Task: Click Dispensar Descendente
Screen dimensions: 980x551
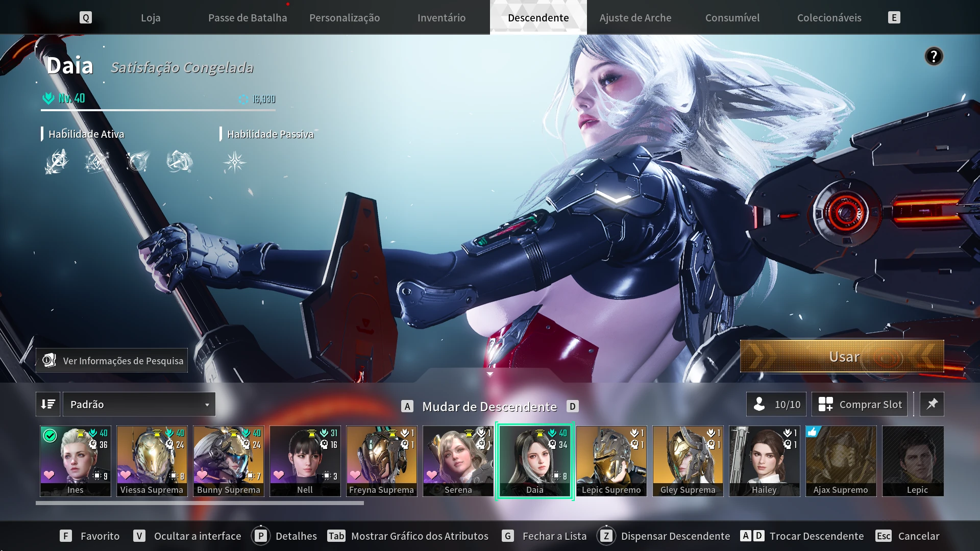Action: tap(664, 536)
